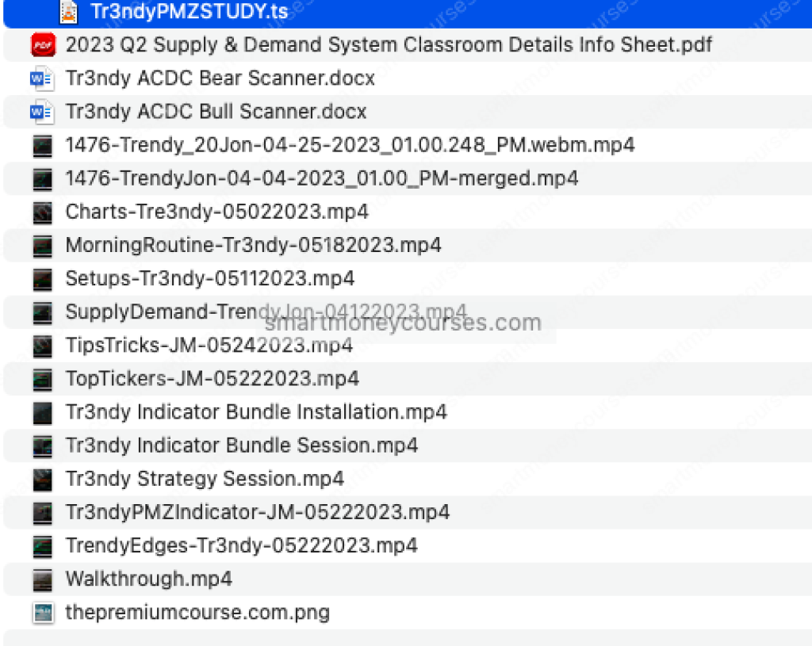Click the Word icon beside ACDC Bear Scanner
Screen dimensions: 812x646
[41, 78]
